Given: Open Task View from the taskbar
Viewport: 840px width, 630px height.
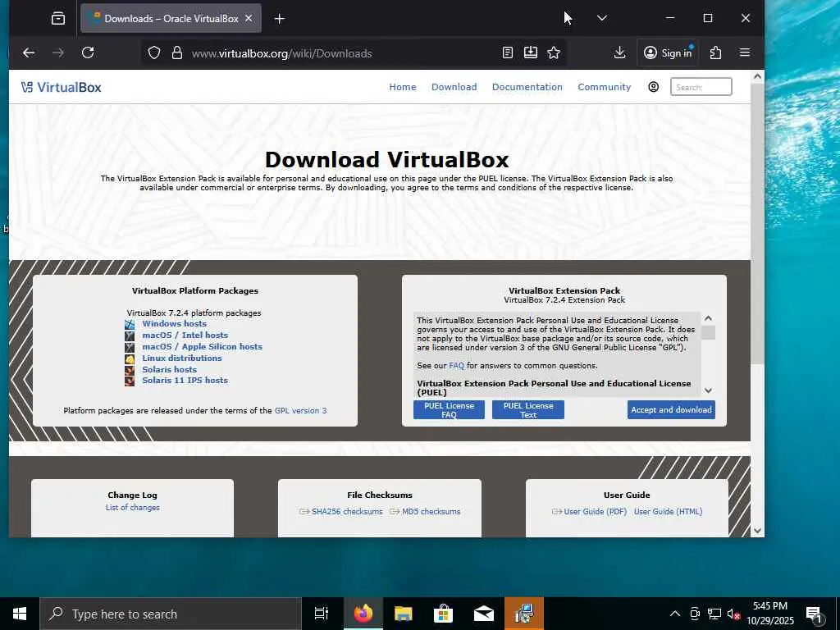Looking at the screenshot, I should tap(322, 614).
